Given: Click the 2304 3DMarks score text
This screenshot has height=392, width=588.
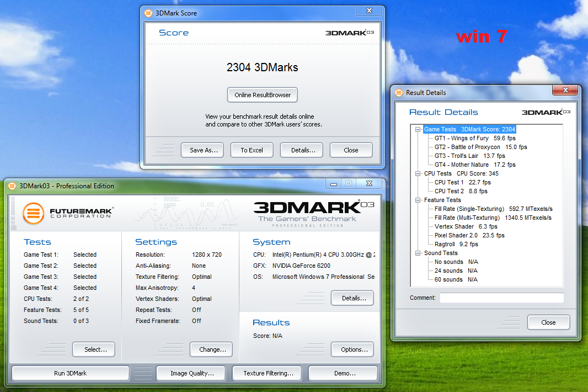Looking at the screenshot, I should [x=262, y=67].
